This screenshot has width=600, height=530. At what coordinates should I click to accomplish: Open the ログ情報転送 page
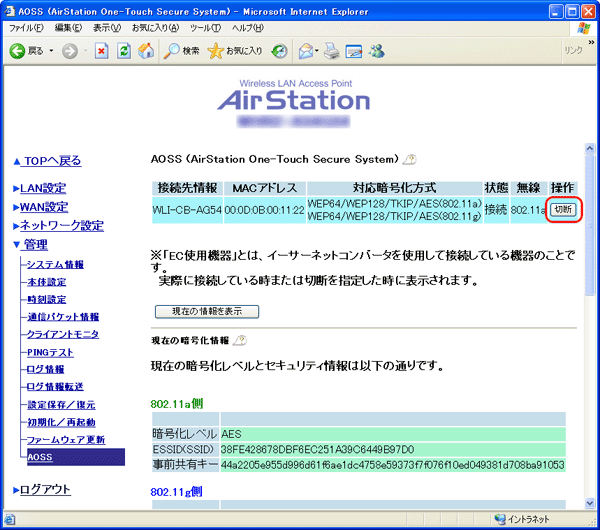click(55, 386)
